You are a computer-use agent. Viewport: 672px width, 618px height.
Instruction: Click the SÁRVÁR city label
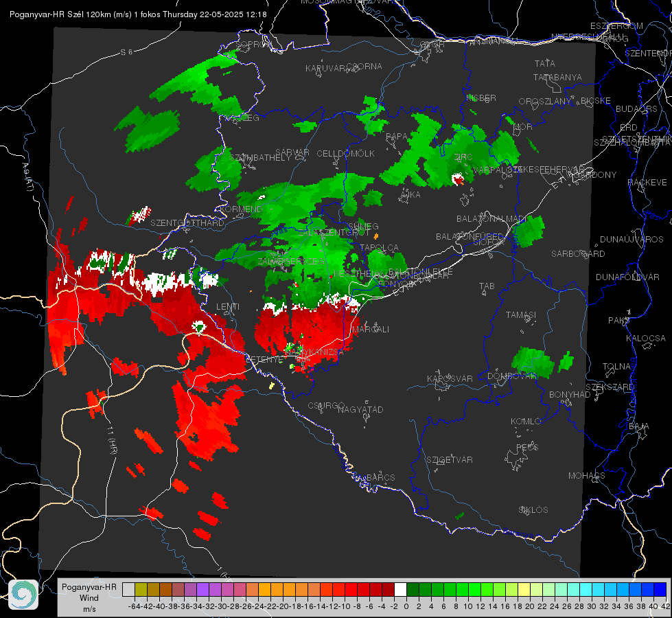292,152
